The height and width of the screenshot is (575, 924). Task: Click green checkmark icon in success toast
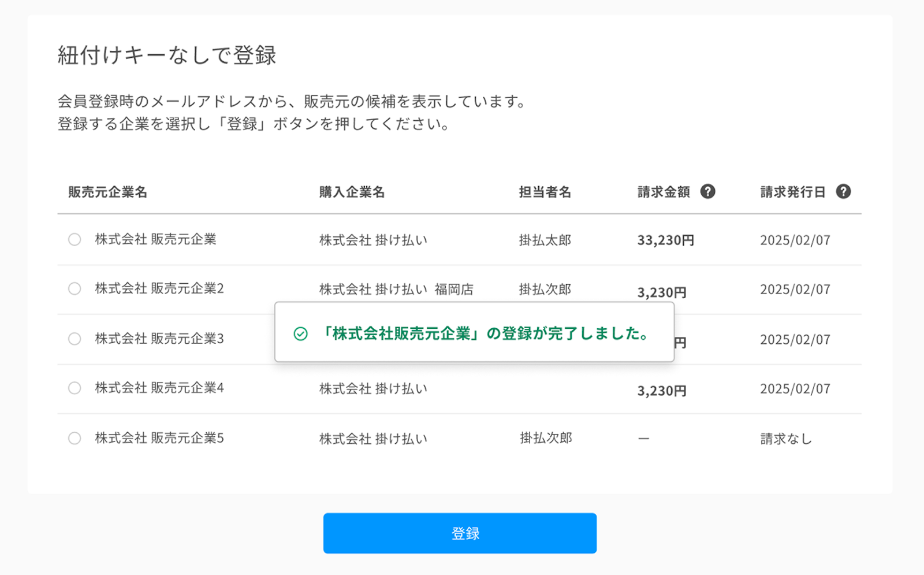click(x=300, y=334)
